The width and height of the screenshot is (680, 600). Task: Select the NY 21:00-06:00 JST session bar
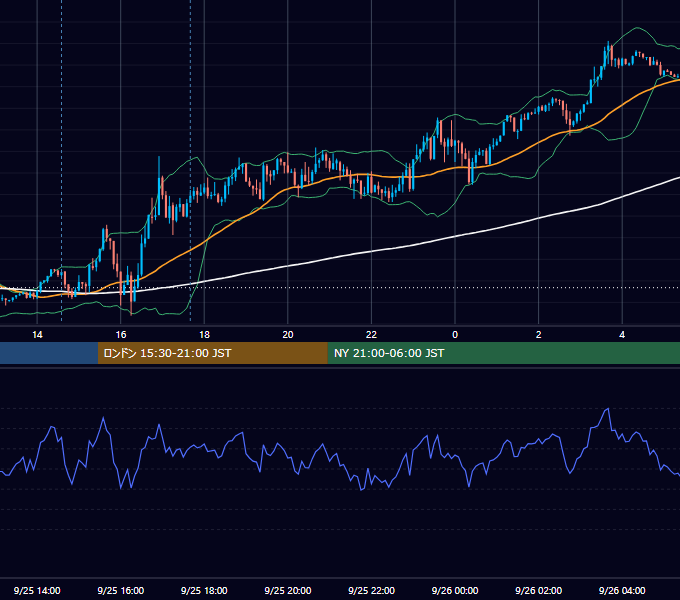(x=503, y=353)
